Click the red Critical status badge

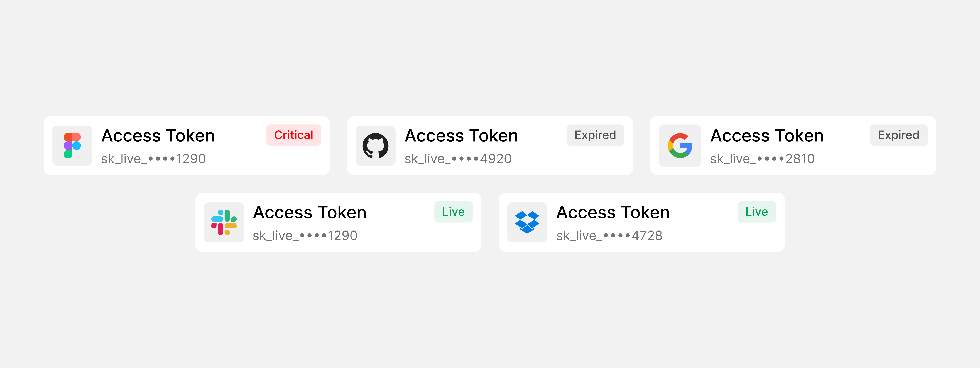(x=293, y=135)
